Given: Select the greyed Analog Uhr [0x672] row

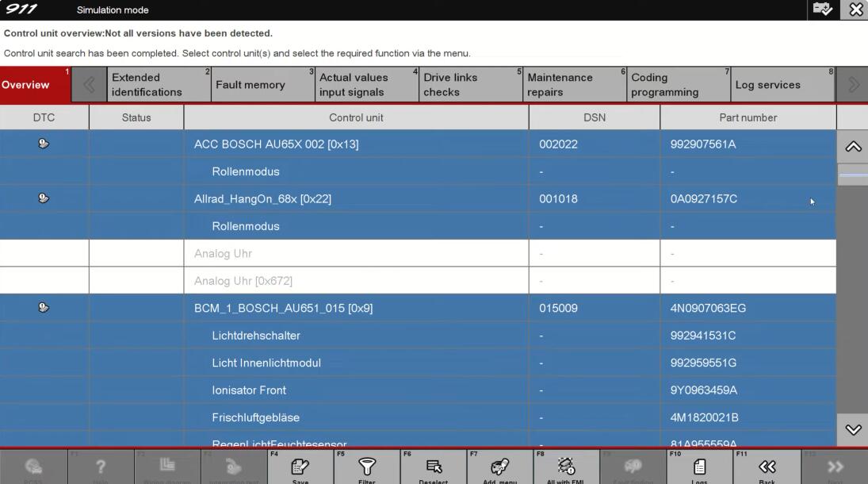Looking at the screenshot, I should tap(356, 281).
